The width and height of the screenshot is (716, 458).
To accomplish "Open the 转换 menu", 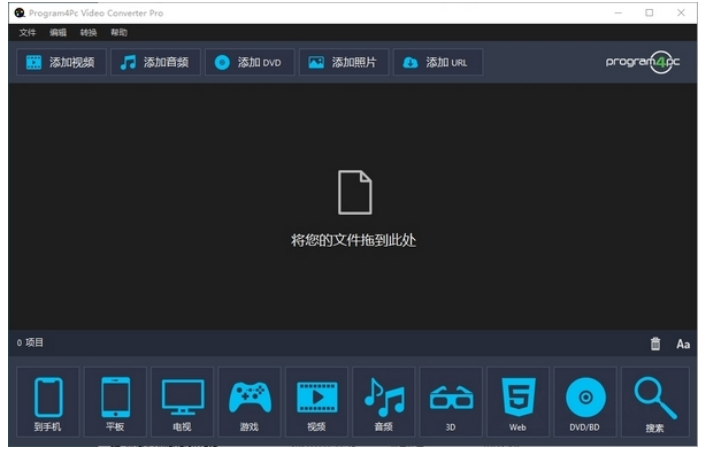I will click(x=89, y=32).
